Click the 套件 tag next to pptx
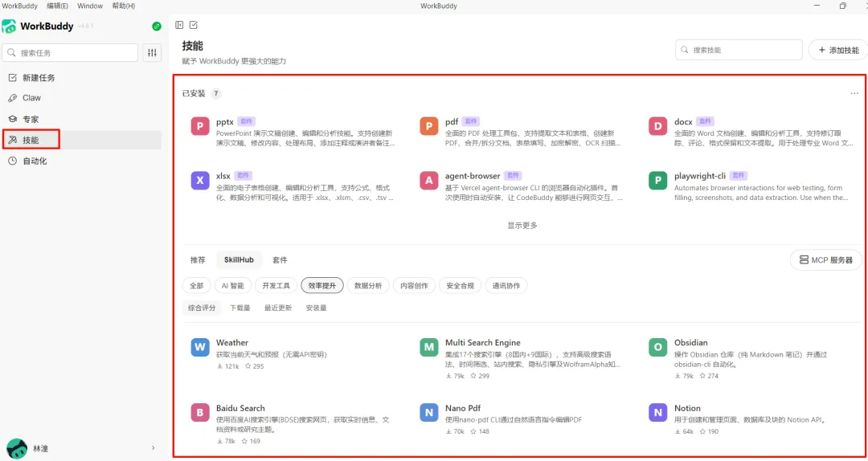 247,121
